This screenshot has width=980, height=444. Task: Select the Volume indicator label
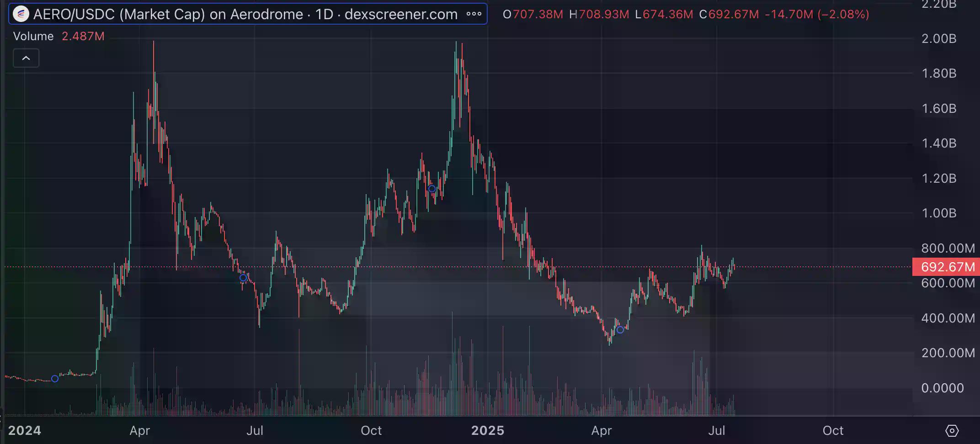click(x=33, y=37)
